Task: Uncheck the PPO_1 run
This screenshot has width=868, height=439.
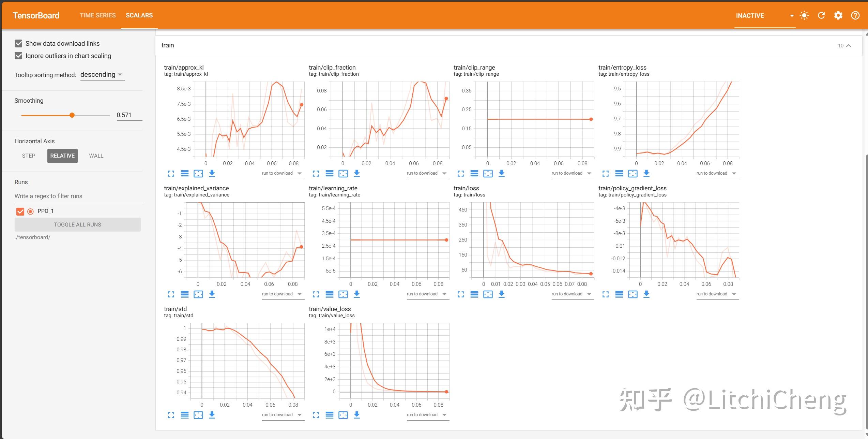Action: [20, 211]
